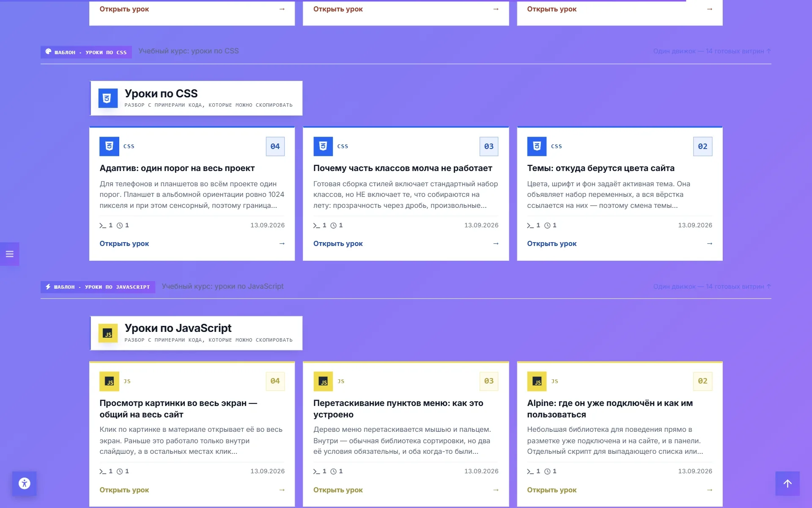Open the Перетаскивание пунктов меню lesson

click(x=338, y=490)
